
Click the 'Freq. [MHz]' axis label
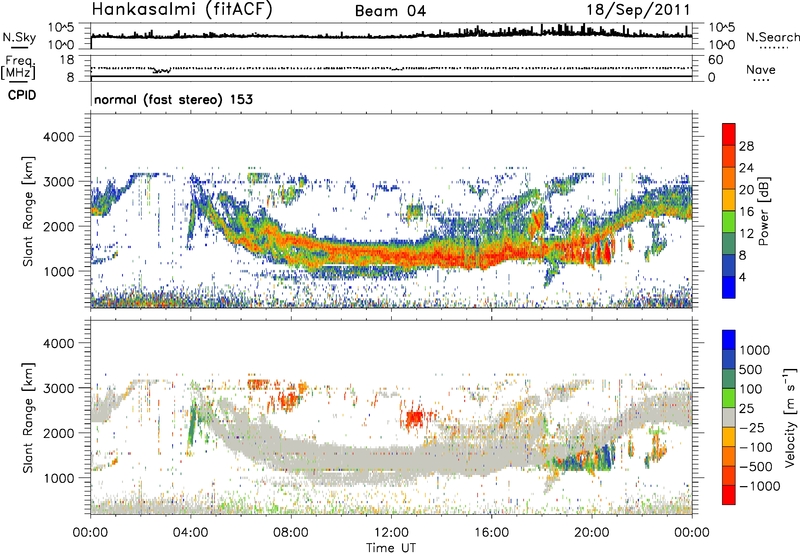pyautogui.click(x=18, y=67)
